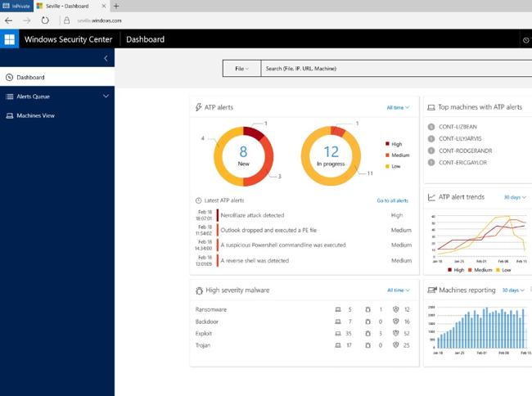Screen dimensions: 532x396
Task: Open machine CONT-RODGERANDR
Action: pos(465,151)
